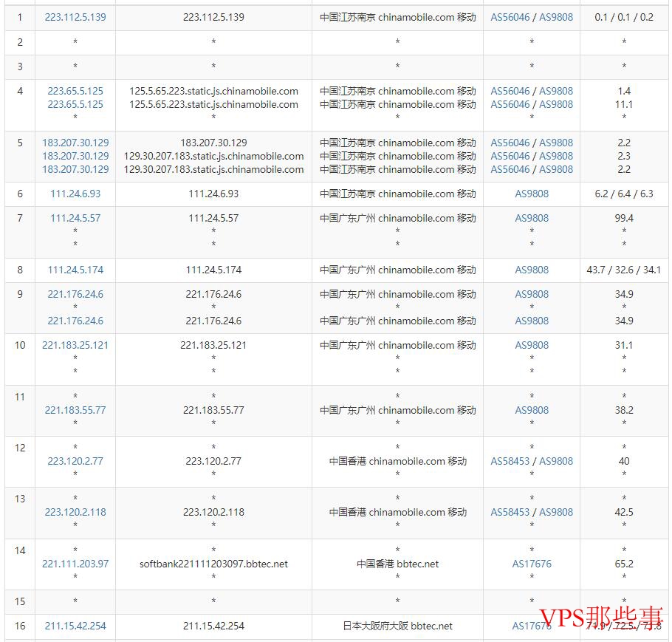Click the last 183.207.30.129 link in hop 5
The image size is (672, 642).
75,169
